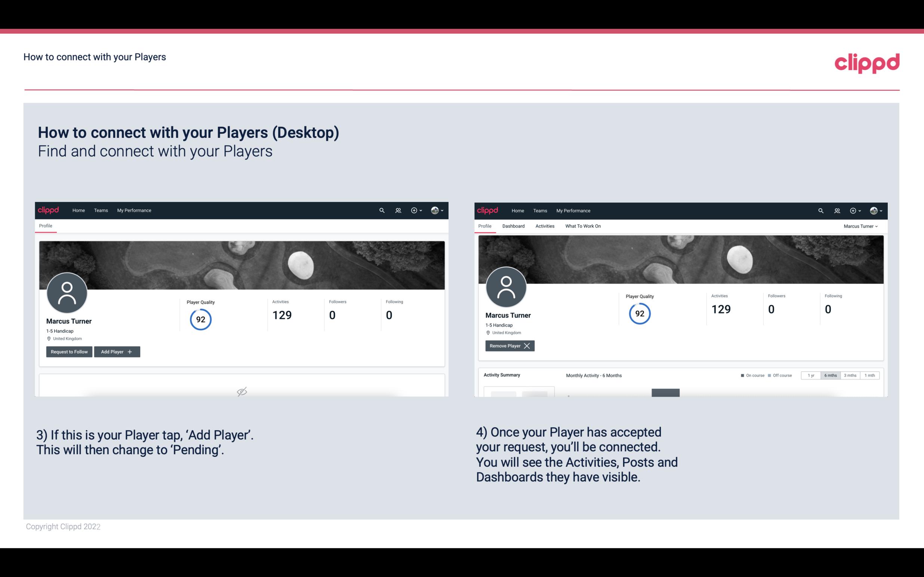The height and width of the screenshot is (577, 924).
Task: Select the 'What To On' tab
Action: coord(583,226)
